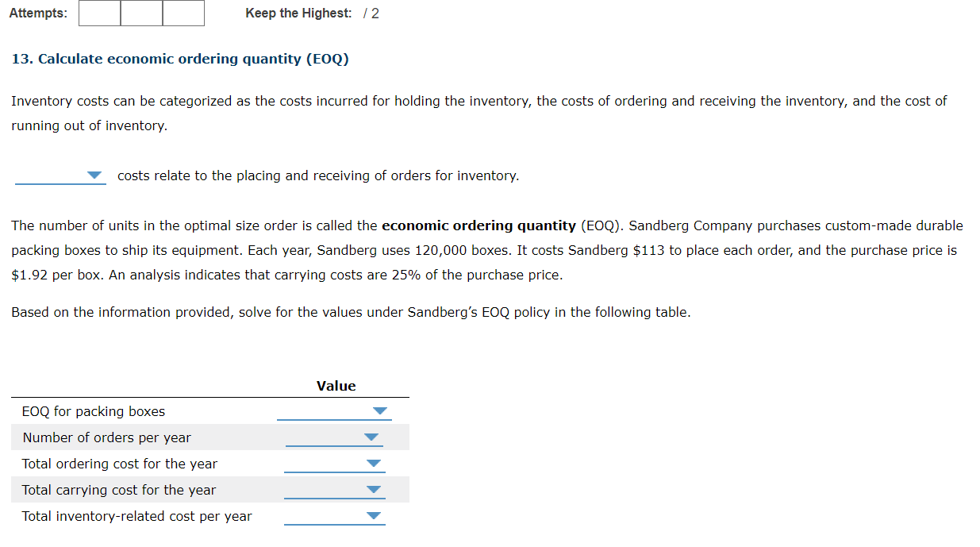Image resolution: width=980 pixels, height=547 pixels.
Task: Select the heading Calculate economic ordering quantity
Action: 180,58
